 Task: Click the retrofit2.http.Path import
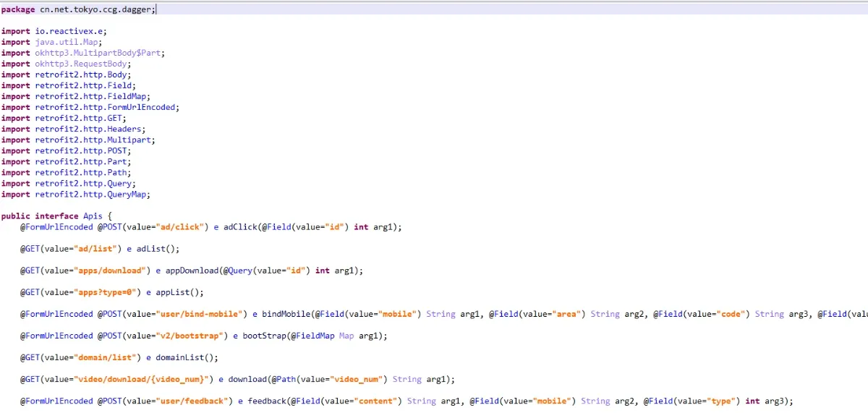coord(80,172)
